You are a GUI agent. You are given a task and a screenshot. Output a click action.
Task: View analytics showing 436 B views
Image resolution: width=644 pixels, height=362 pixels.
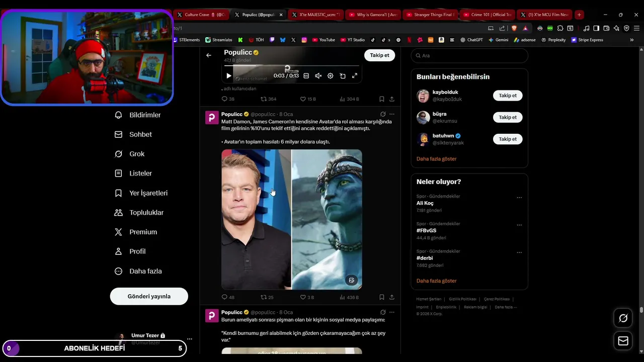[x=350, y=297]
